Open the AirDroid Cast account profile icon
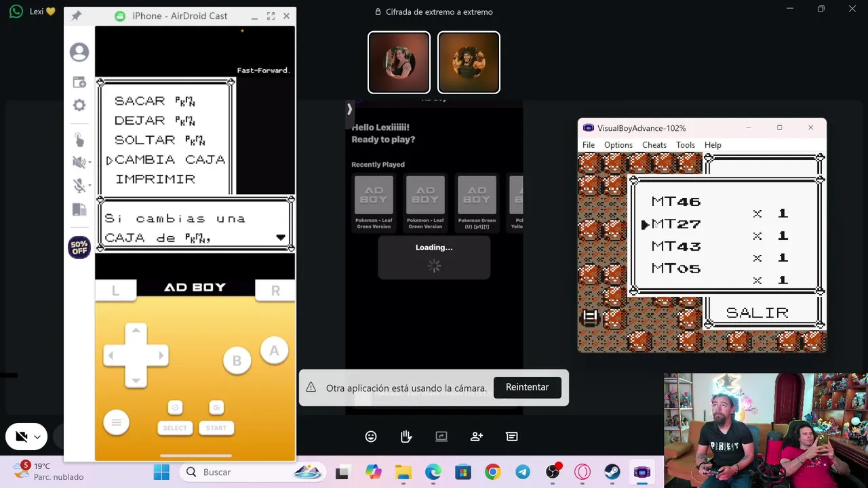 tap(79, 52)
